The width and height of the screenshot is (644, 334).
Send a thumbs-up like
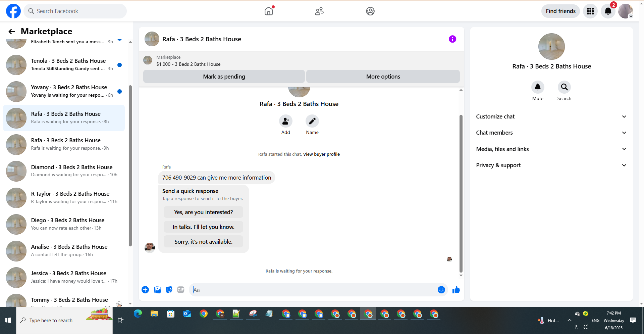[x=456, y=290]
